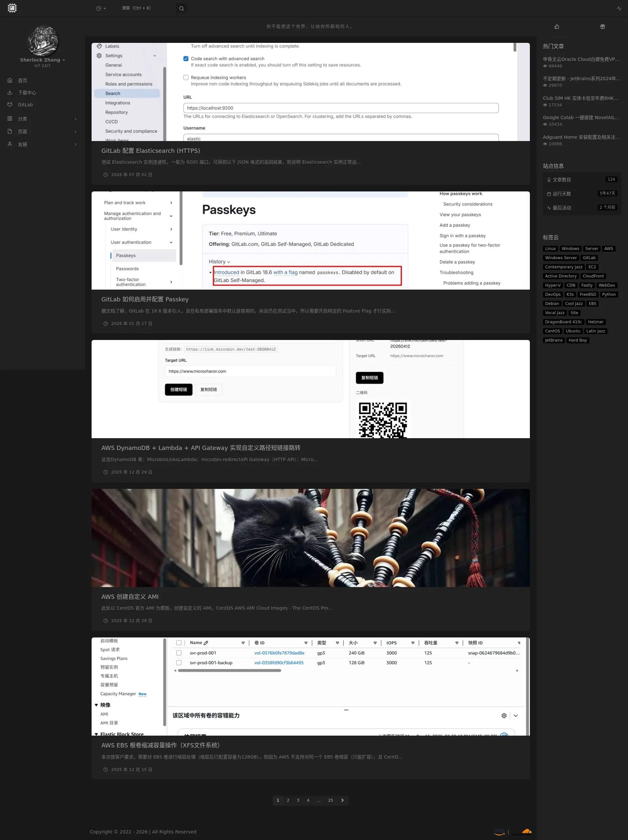Image resolution: width=628 pixels, height=840 pixels.
Task: Open the Debian tag
Action: 552,303
